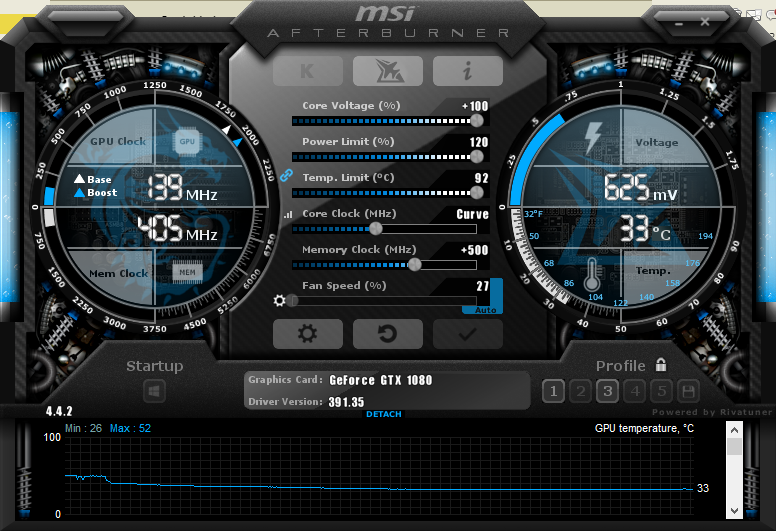Image resolution: width=776 pixels, height=531 pixels.
Task: Click the GeForce GTX 1080 card name
Action: coord(381,380)
